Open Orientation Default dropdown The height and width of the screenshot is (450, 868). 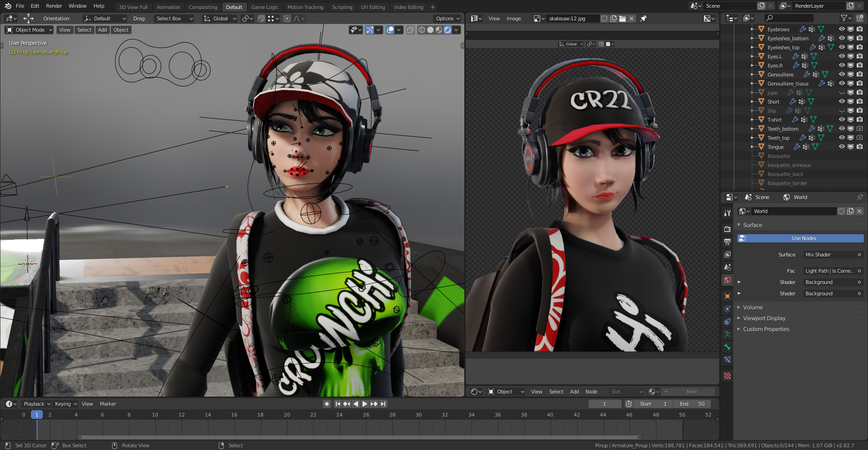(105, 19)
